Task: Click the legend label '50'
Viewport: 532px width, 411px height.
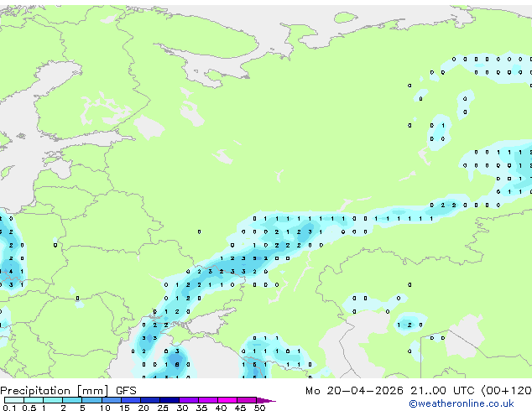Action: click(x=259, y=408)
